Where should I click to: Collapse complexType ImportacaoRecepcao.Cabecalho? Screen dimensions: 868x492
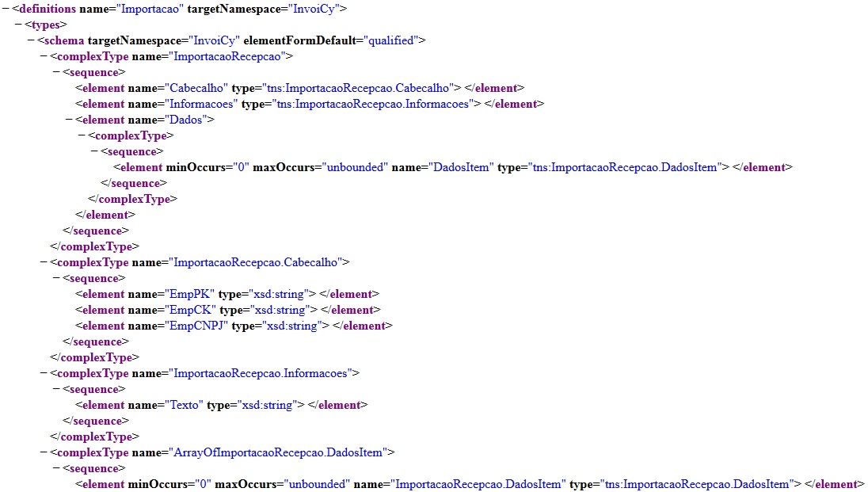point(44,262)
